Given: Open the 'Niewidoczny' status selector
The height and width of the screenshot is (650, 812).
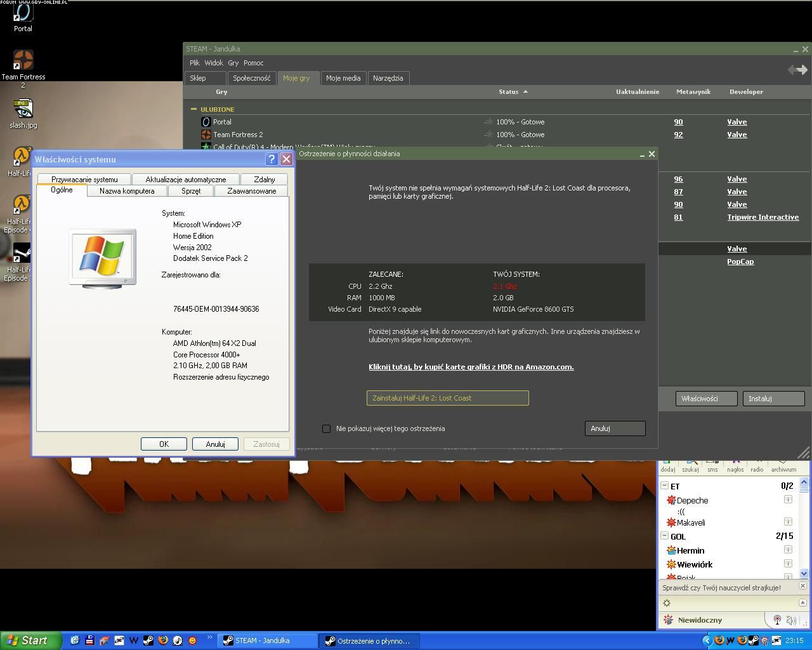Looking at the screenshot, I should click(x=700, y=620).
